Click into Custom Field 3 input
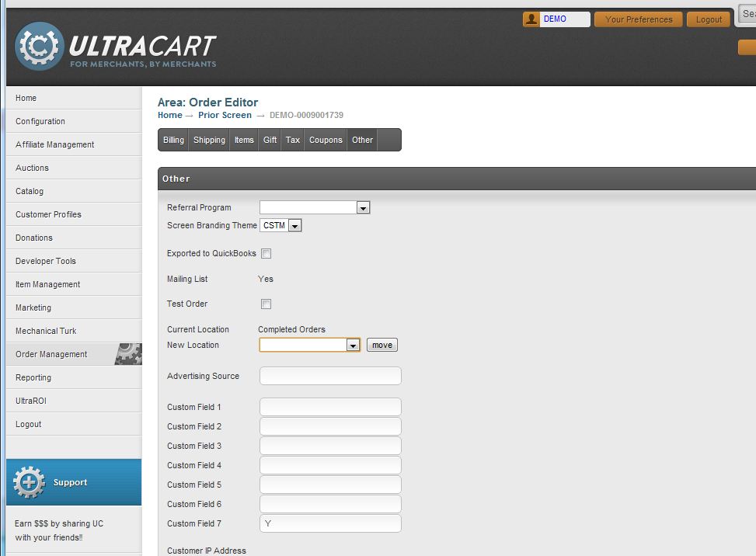 [330, 447]
